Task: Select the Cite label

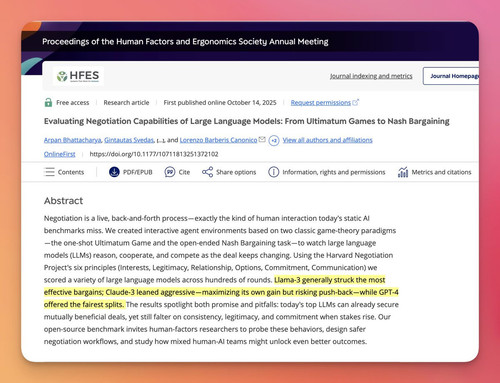Action: 184,172
